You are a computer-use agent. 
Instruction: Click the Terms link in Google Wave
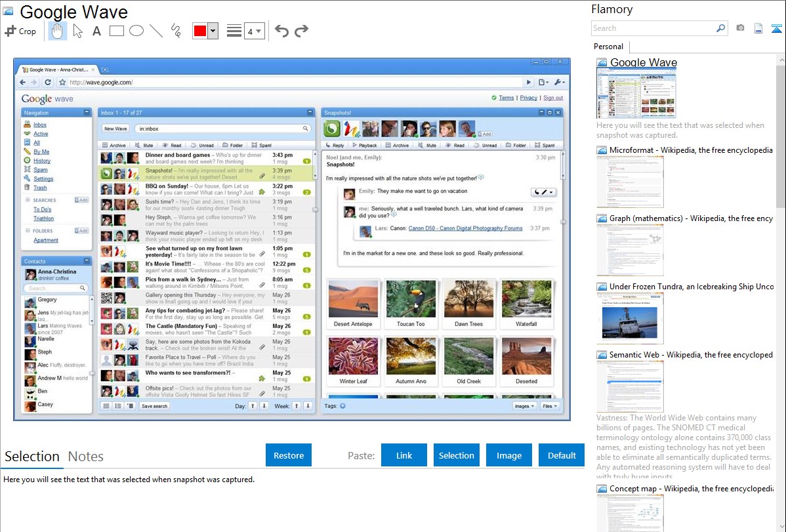pyautogui.click(x=507, y=98)
